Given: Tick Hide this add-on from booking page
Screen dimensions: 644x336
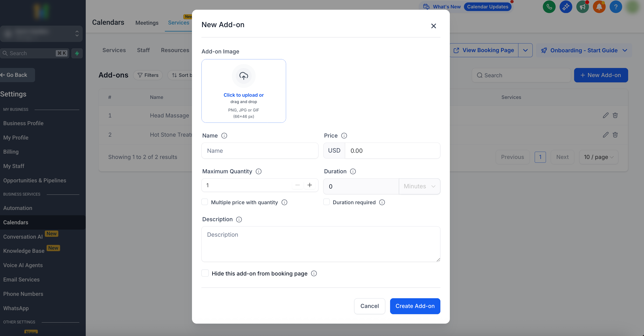Looking at the screenshot, I should (x=205, y=273).
